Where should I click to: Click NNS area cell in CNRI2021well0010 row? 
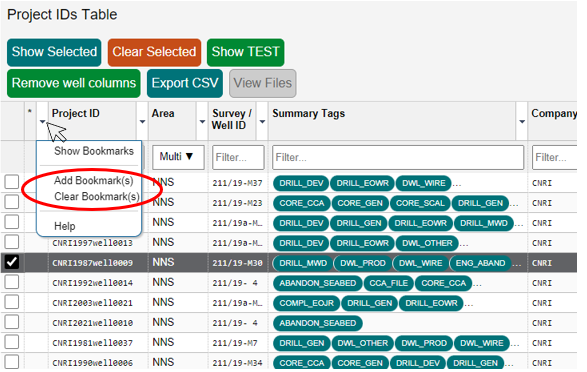pos(163,322)
